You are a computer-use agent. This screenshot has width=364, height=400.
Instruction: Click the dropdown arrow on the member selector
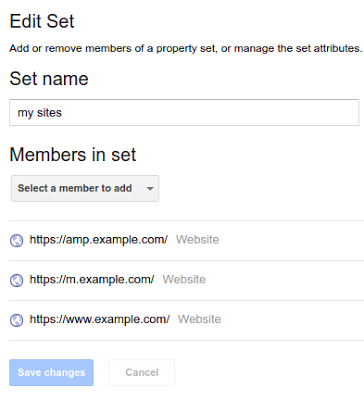point(150,189)
